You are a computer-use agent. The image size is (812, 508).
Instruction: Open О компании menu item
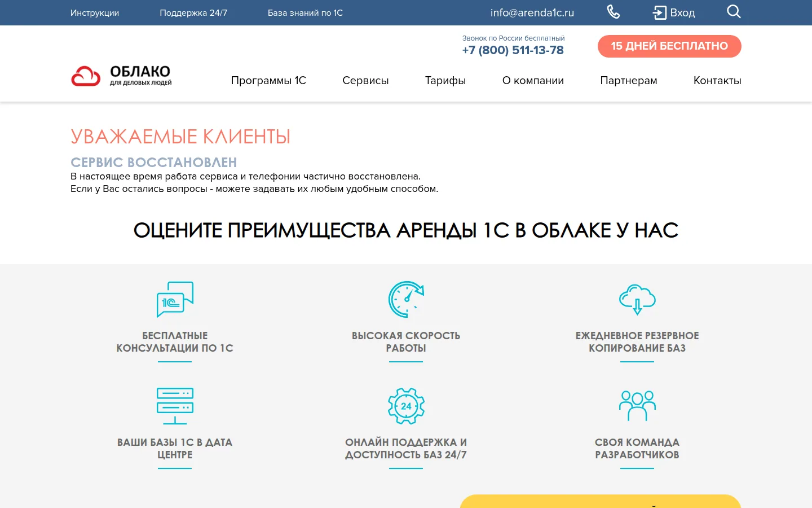[x=533, y=80]
